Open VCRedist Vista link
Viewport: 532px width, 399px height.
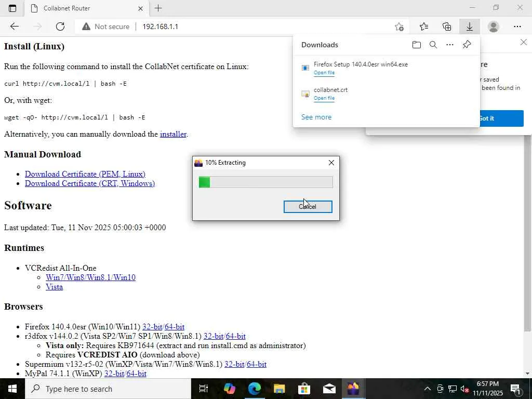[x=54, y=287]
